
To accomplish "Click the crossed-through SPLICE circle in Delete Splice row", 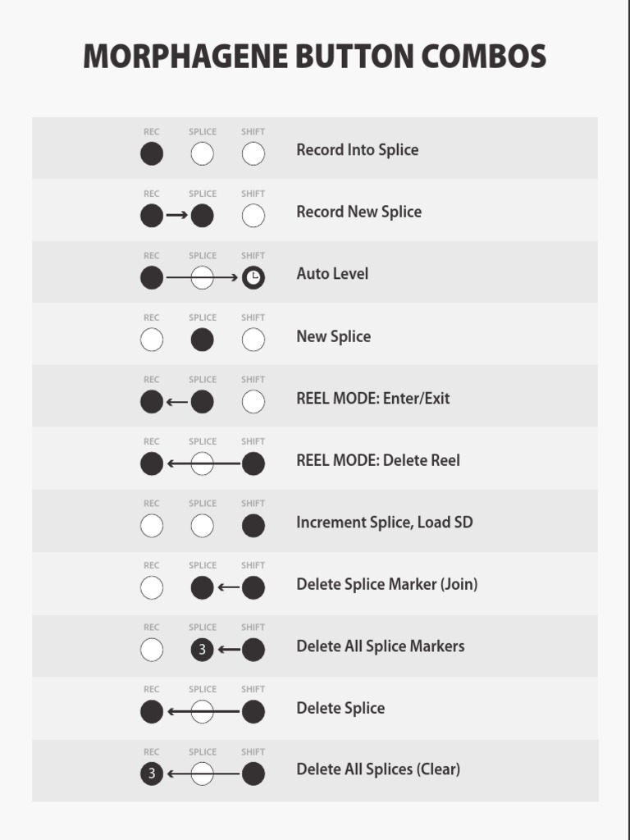I will (202, 712).
